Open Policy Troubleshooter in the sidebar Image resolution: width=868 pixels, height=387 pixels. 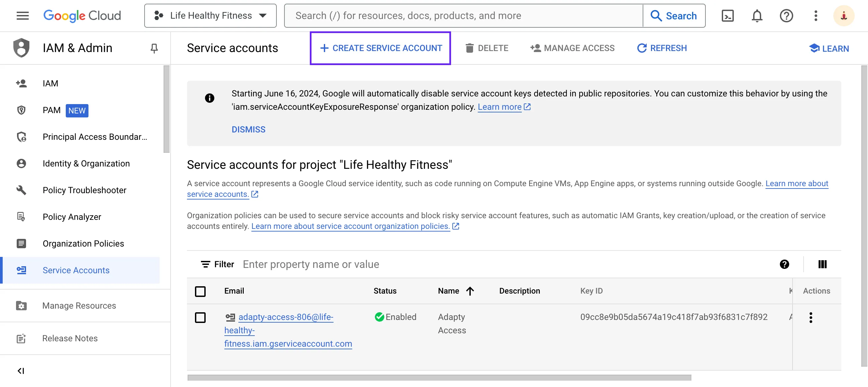(84, 190)
